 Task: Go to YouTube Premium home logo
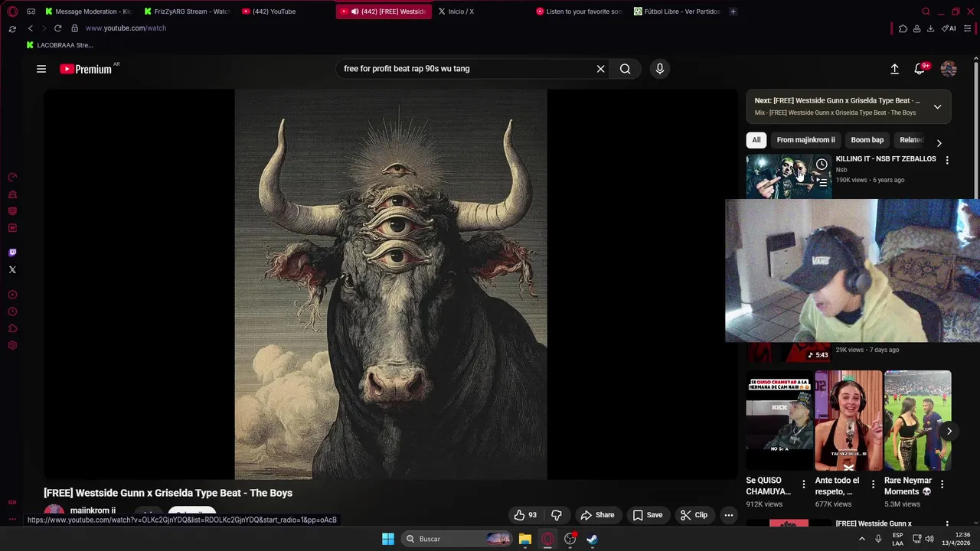point(87,69)
